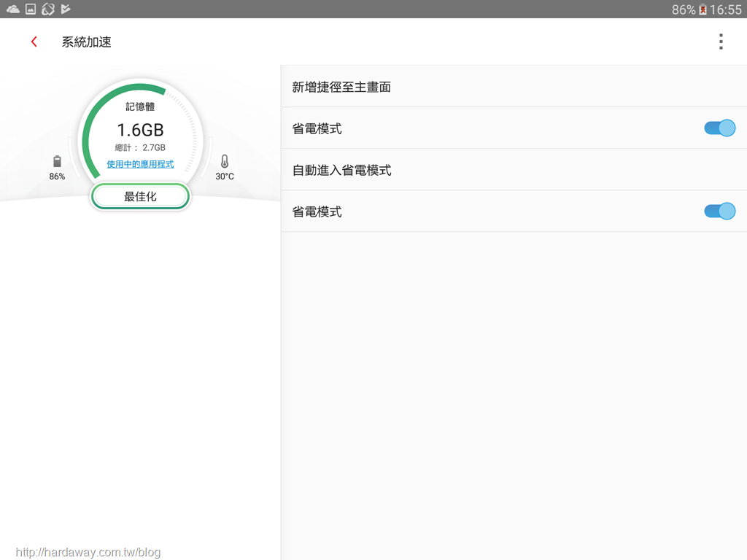Open 自動進入省電模式 settings
This screenshot has height=560, width=747.
(x=514, y=170)
